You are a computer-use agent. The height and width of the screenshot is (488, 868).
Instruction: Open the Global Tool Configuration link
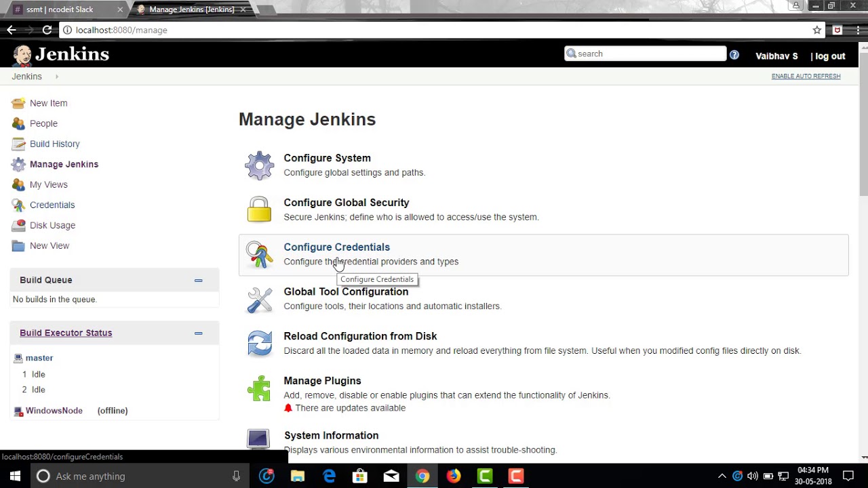346,291
